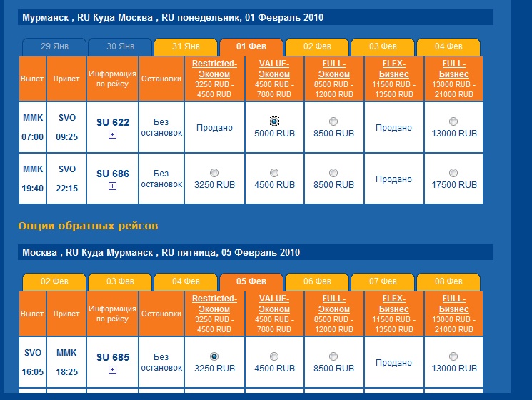Switch outbound date to 31 Янв tab
The image size is (532, 400).
186,47
